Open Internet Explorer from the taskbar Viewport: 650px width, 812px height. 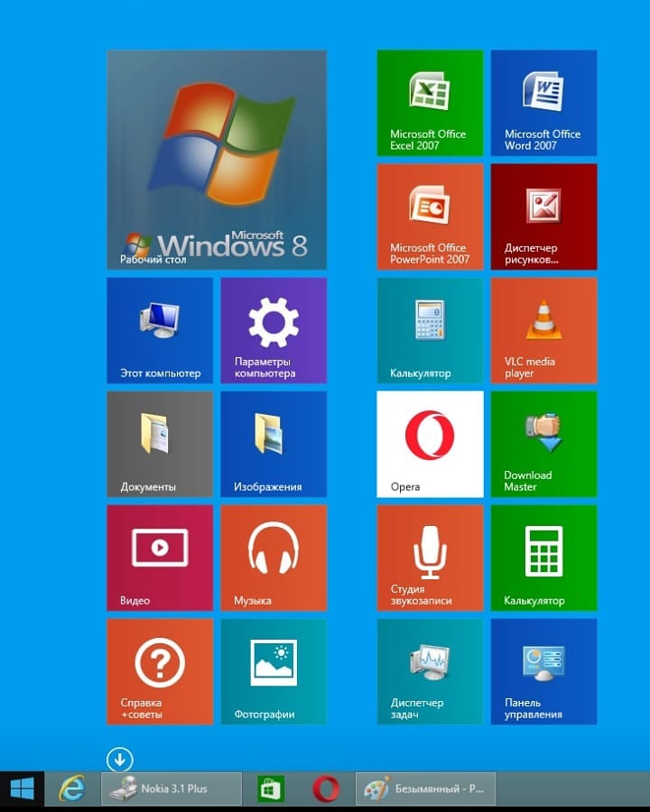72,789
